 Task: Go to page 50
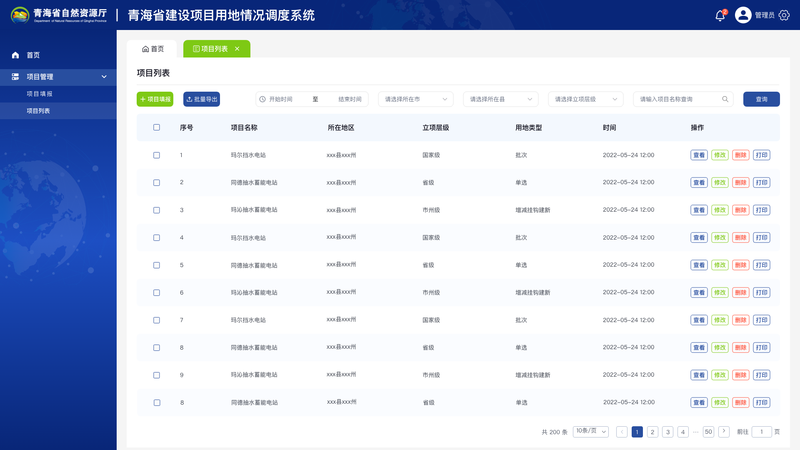708,432
